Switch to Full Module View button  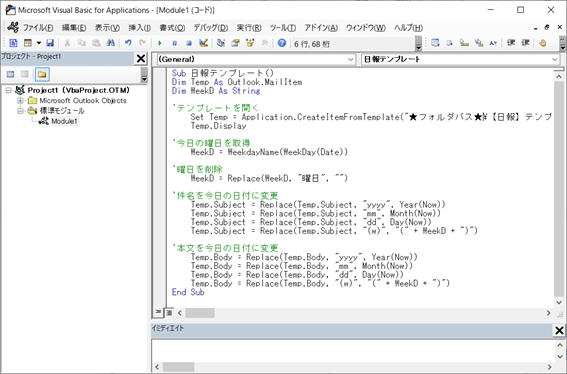(169, 313)
